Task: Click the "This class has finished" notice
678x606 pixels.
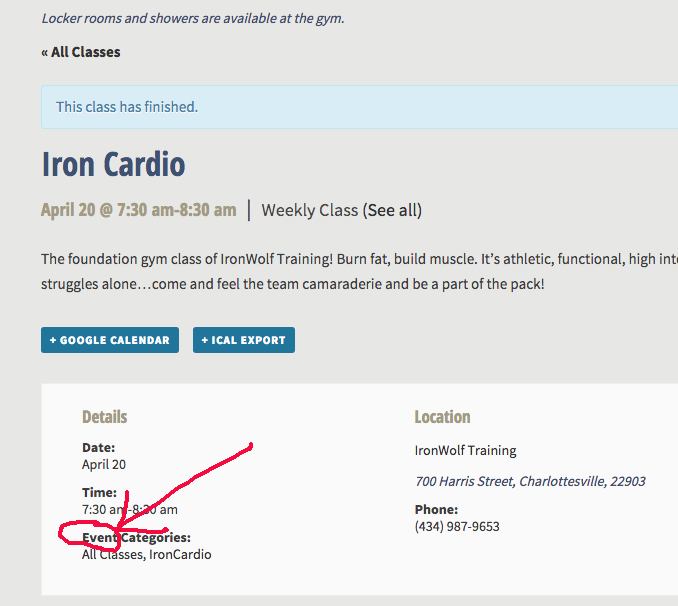Action: pyautogui.click(x=127, y=107)
